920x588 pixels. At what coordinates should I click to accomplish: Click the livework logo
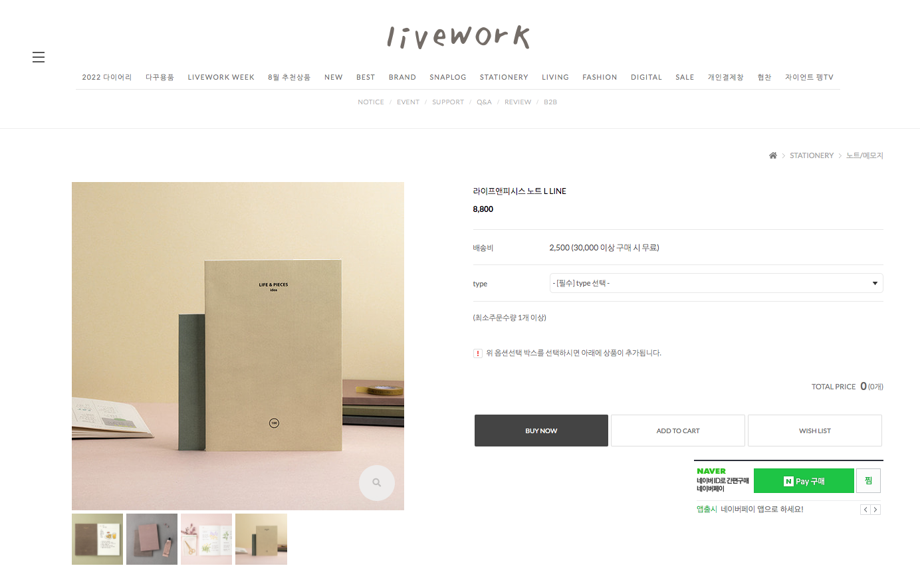pos(459,37)
